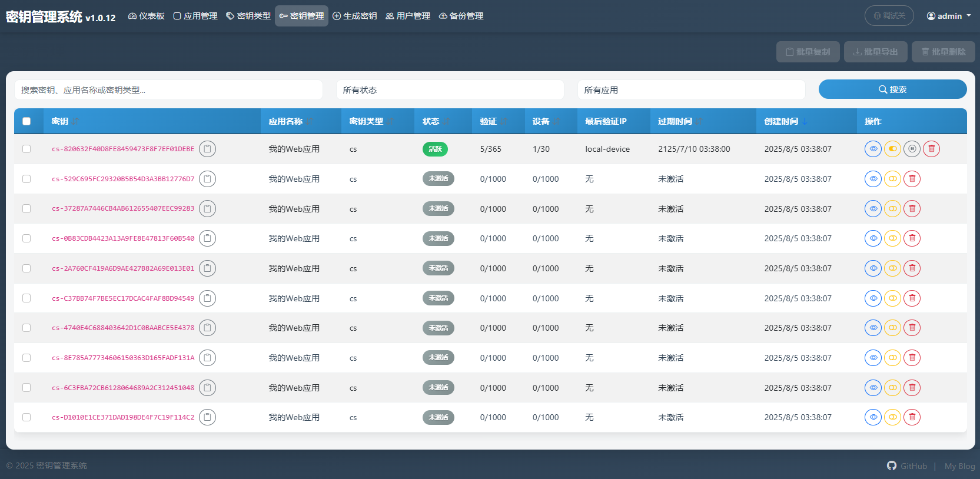View details of key cs-37287A7446CB eye icon
This screenshot has width=980, height=479.
tap(873, 208)
